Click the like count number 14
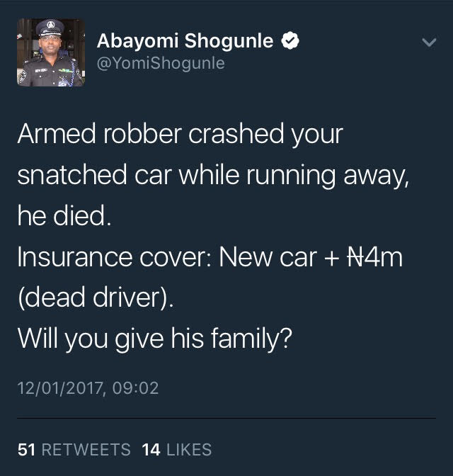The image size is (453, 476). click(151, 450)
